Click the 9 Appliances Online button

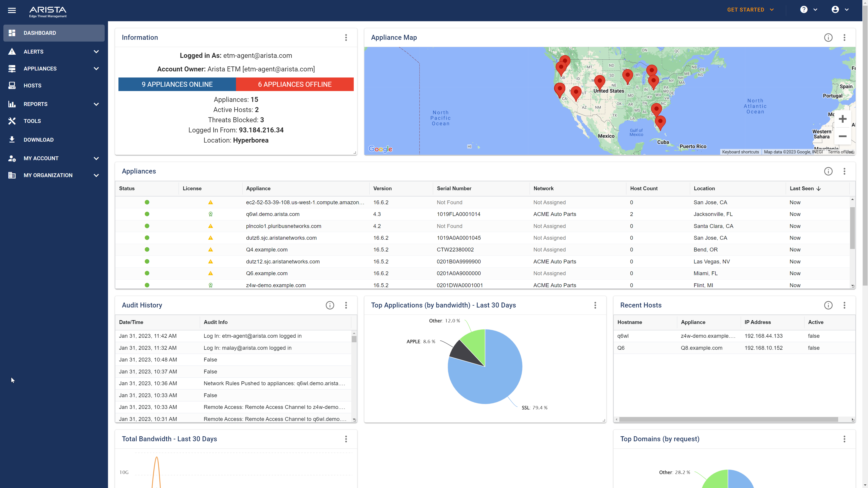click(x=177, y=84)
